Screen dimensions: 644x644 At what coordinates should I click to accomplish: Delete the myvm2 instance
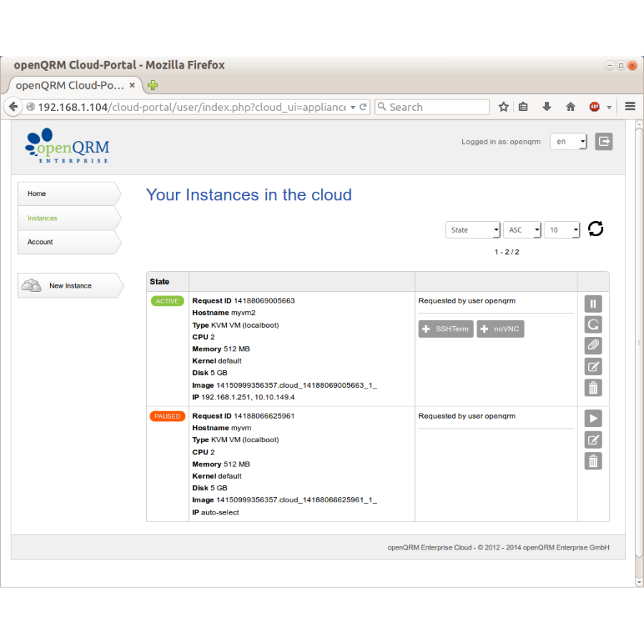pyautogui.click(x=592, y=387)
